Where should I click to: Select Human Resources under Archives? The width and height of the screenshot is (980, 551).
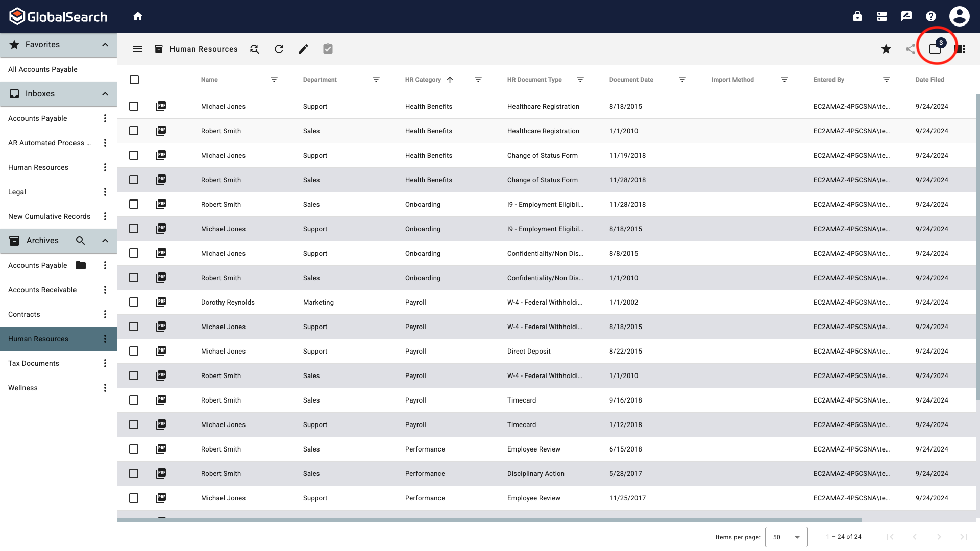38,338
